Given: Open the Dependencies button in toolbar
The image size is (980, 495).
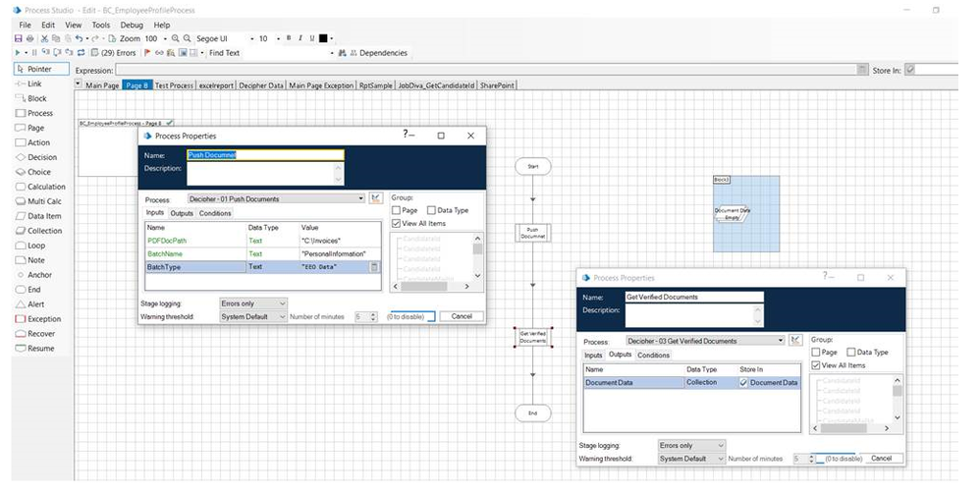Looking at the screenshot, I should coord(377,53).
